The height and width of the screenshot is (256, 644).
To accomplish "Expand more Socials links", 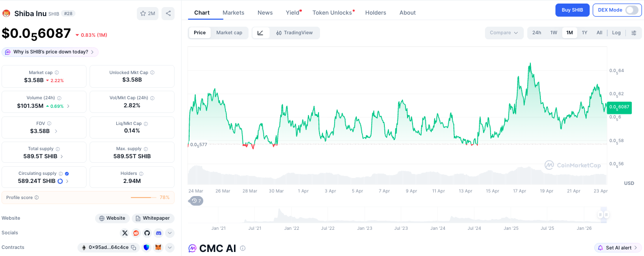I will coord(170,233).
